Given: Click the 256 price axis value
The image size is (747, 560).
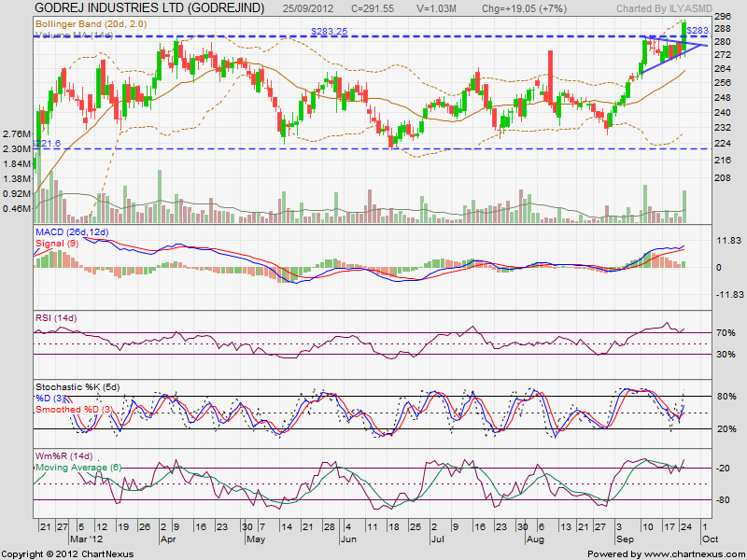Looking at the screenshot, I should [x=725, y=83].
